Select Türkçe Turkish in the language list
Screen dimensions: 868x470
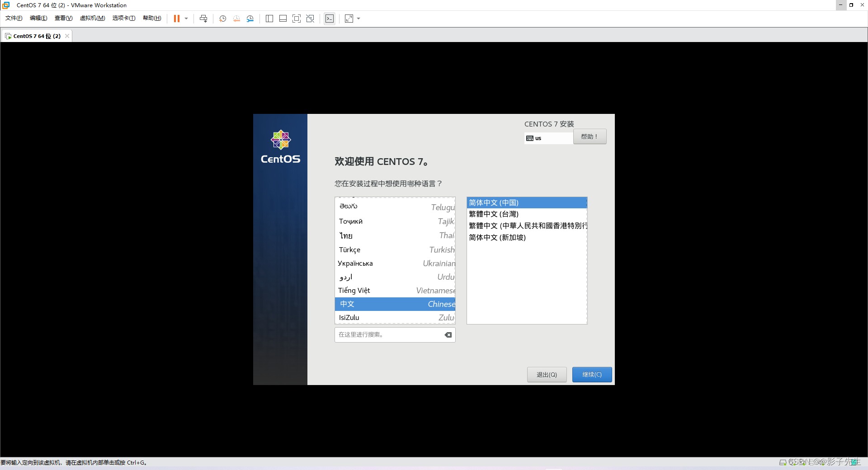tap(395, 249)
